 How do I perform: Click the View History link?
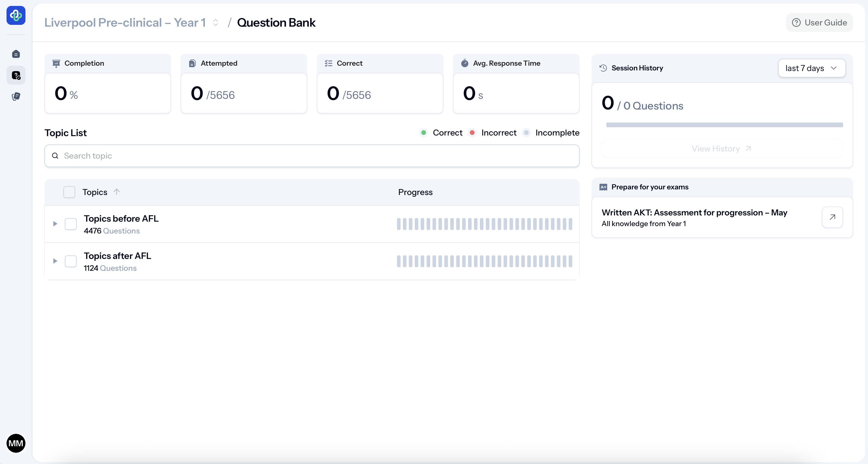coord(721,149)
